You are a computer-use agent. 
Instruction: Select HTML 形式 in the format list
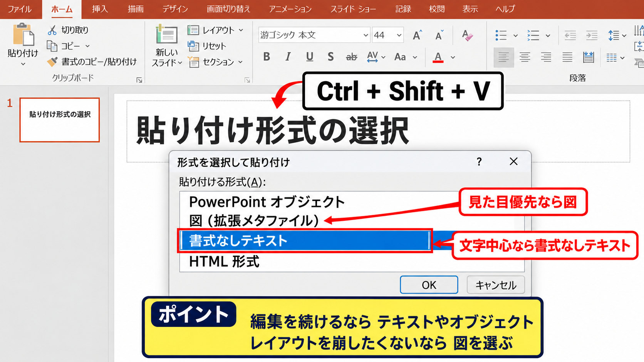224,262
